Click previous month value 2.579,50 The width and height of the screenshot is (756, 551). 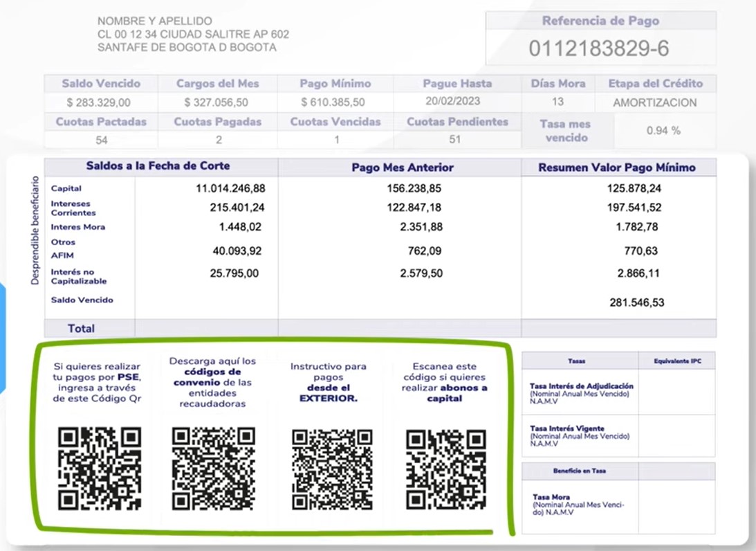[x=421, y=273]
